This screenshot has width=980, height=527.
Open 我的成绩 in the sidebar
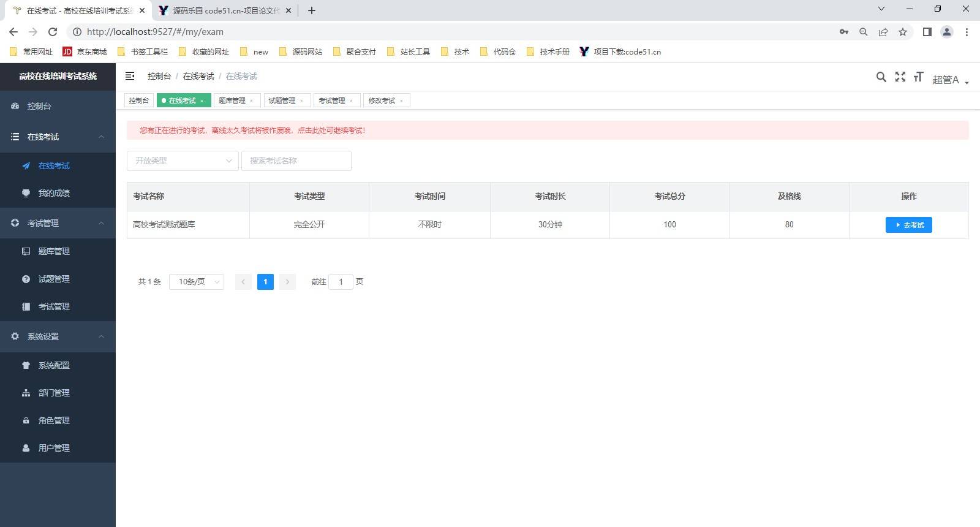pyautogui.click(x=58, y=193)
